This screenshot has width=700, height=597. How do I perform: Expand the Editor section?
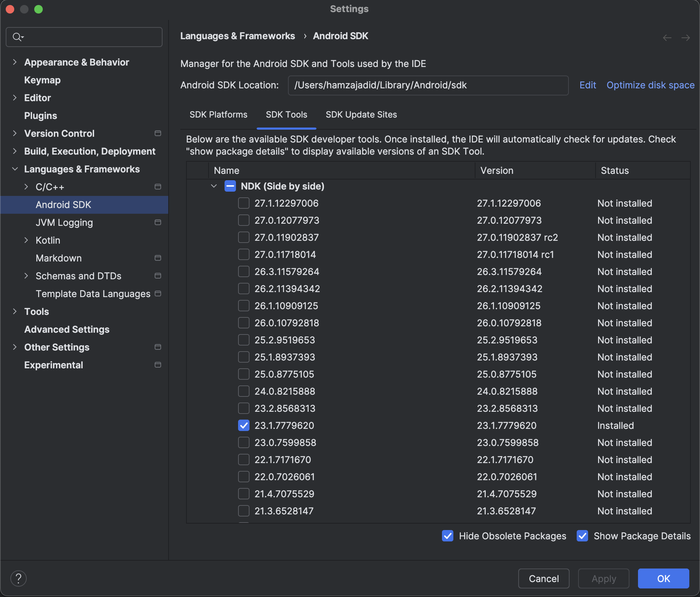click(x=15, y=98)
